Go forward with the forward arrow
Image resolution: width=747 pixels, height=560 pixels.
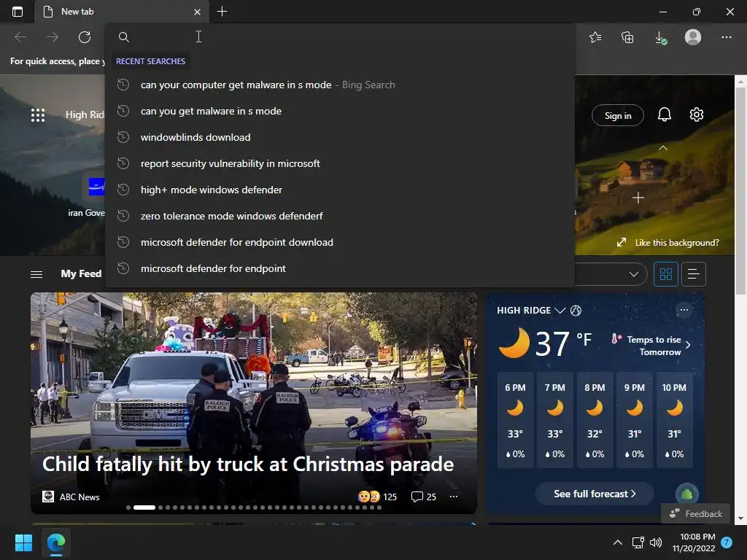[x=53, y=36]
